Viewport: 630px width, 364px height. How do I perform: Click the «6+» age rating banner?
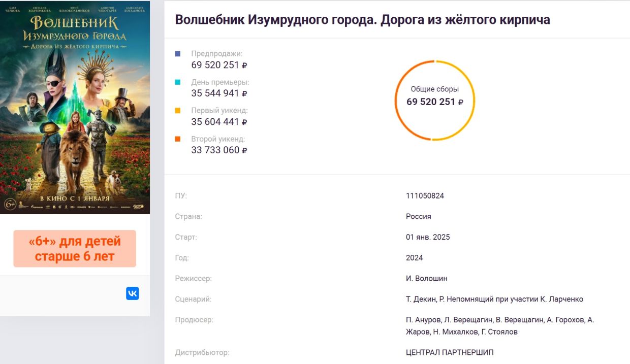(x=75, y=248)
